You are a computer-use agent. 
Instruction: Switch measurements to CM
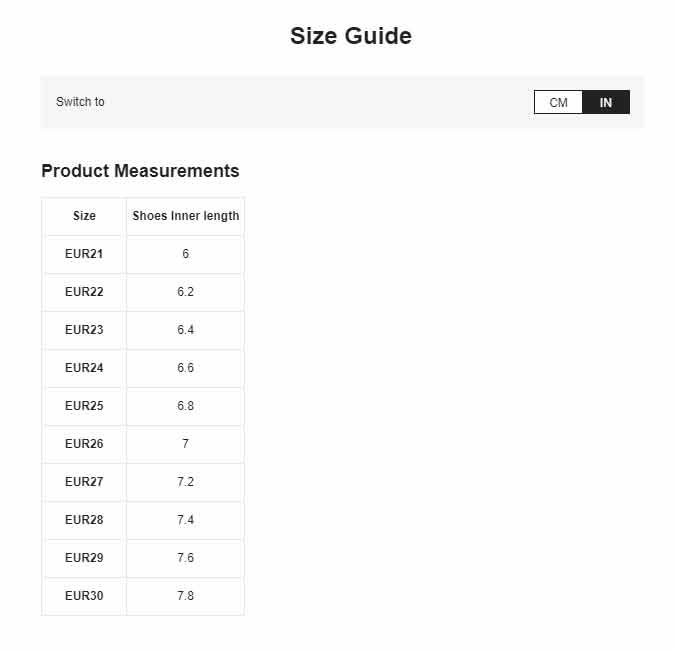click(x=558, y=102)
